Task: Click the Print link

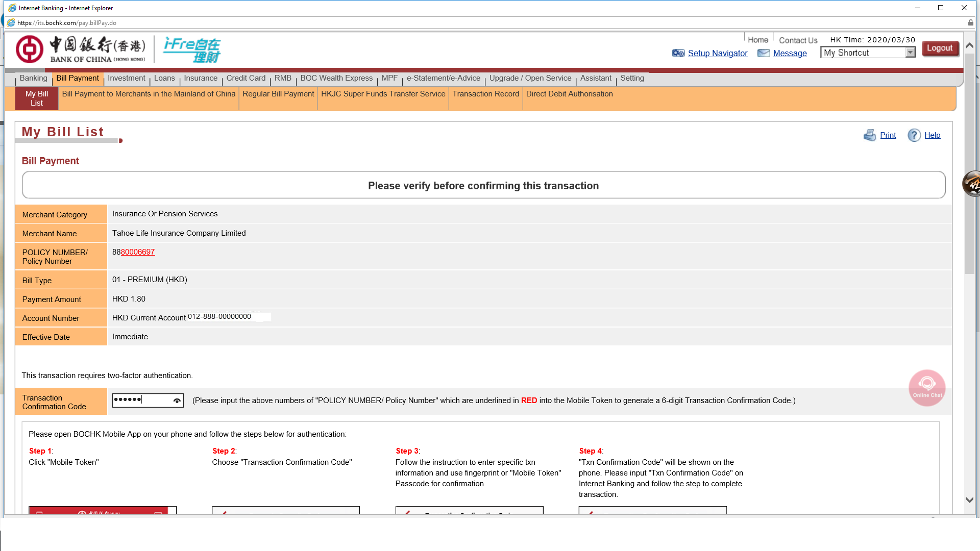Action: 888,135
